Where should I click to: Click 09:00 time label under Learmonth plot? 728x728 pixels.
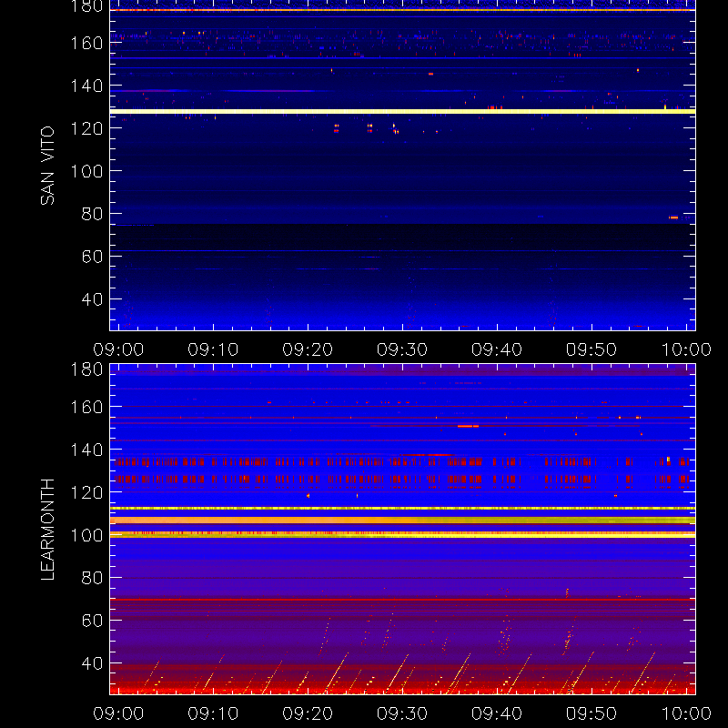click(118, 713)
